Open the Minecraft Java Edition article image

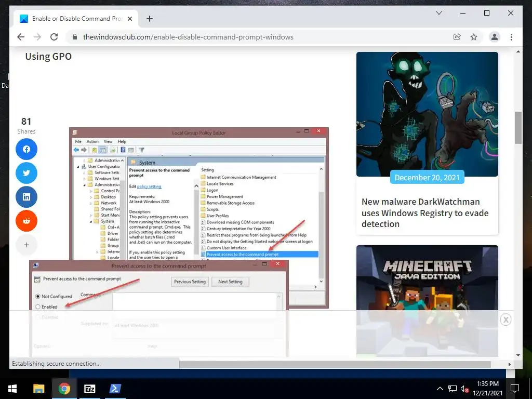(427, 300)
